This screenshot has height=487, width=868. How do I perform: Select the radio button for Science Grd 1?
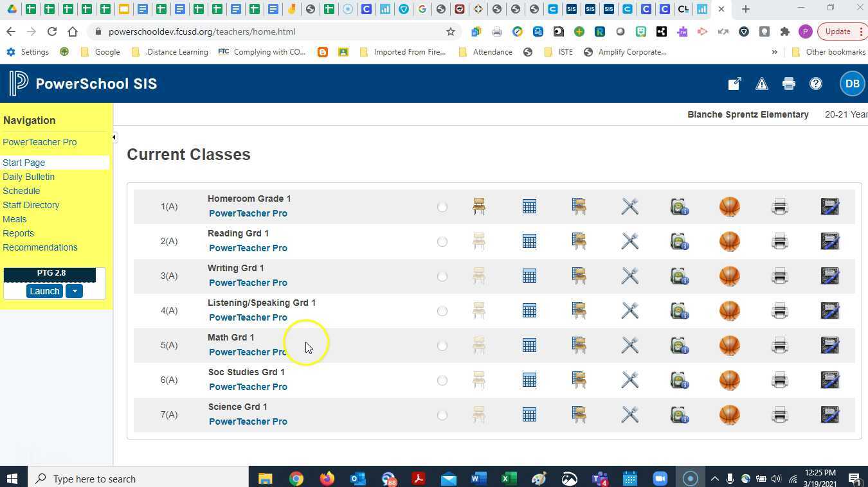click(x=442, y=415)
